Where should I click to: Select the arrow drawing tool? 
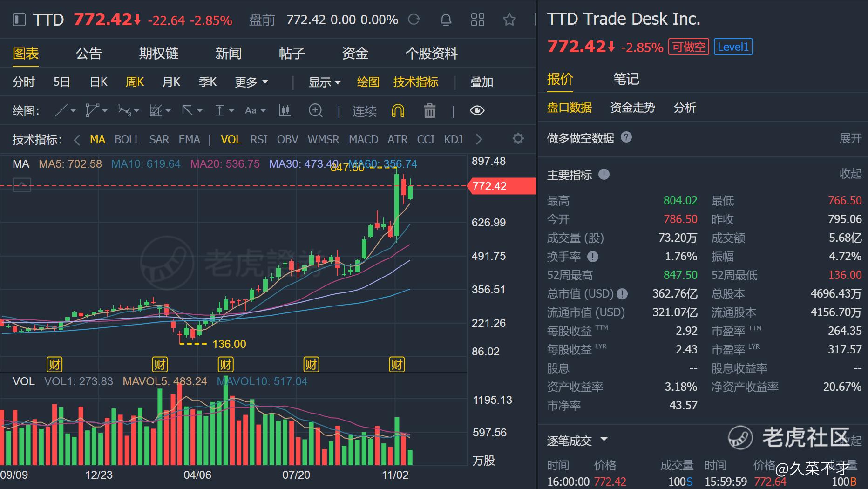pos(187,110)
